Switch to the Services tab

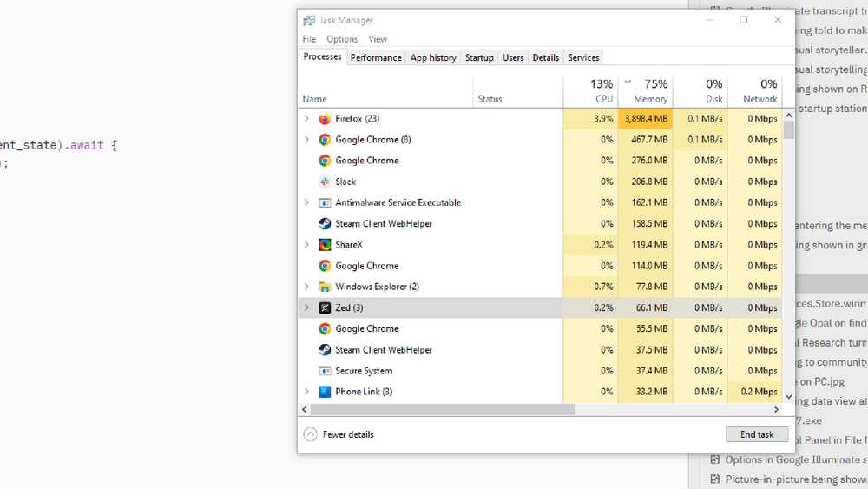583,57
